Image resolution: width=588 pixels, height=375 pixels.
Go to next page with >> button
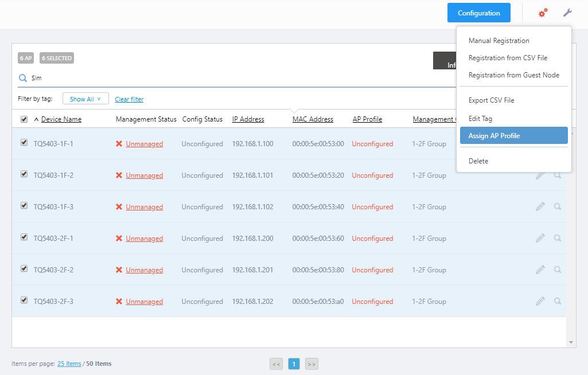point(311,364)
